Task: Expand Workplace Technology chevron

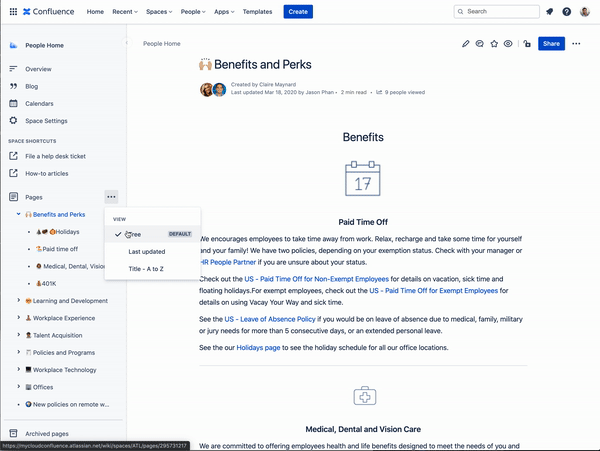Action: [18, 369]
